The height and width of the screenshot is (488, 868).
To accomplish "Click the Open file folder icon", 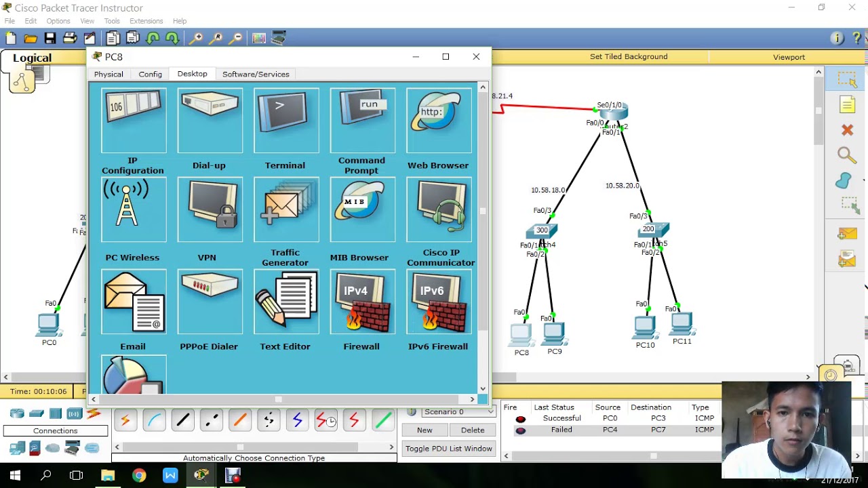I will (31, 39).
